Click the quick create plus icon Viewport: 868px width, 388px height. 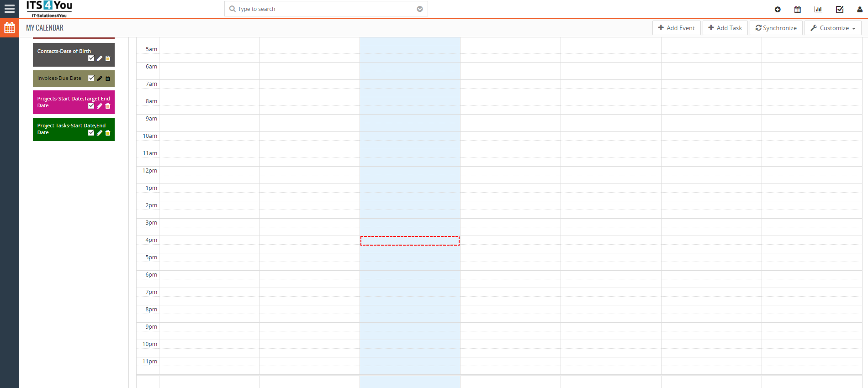[x=778, y=9]
